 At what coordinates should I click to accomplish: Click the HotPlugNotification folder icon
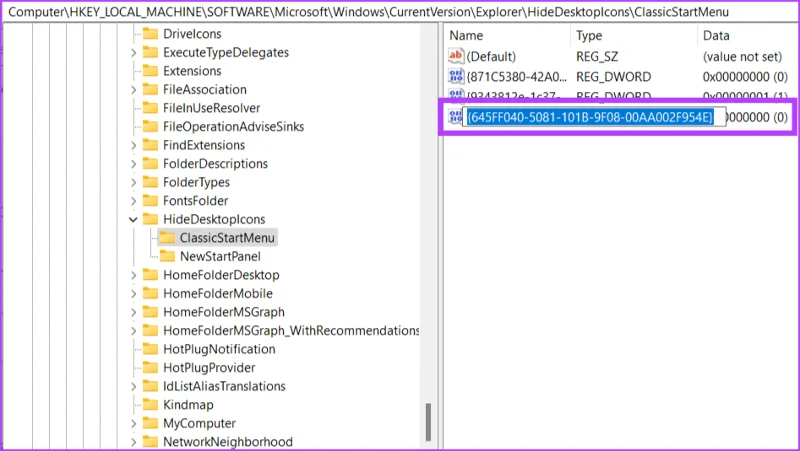150,349
